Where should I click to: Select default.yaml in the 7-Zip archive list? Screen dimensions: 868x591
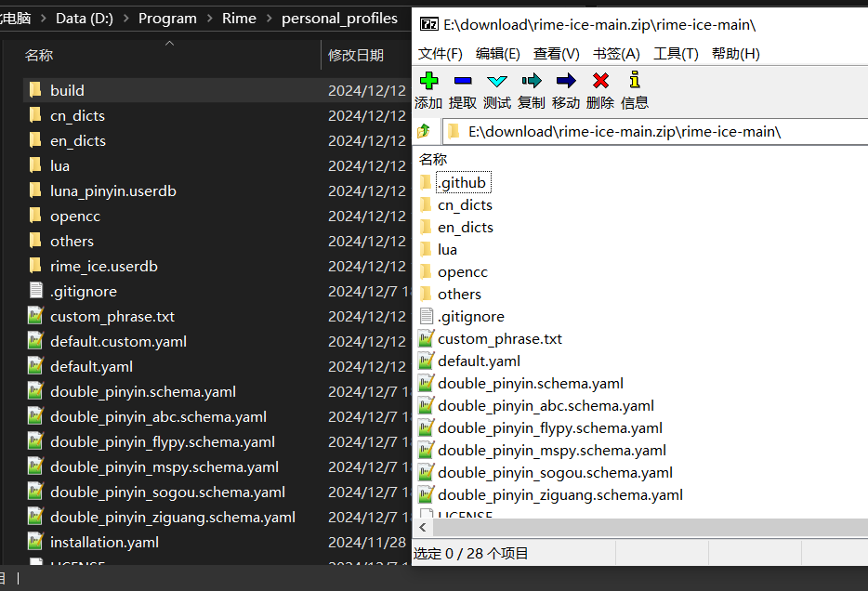click(479, 361)
